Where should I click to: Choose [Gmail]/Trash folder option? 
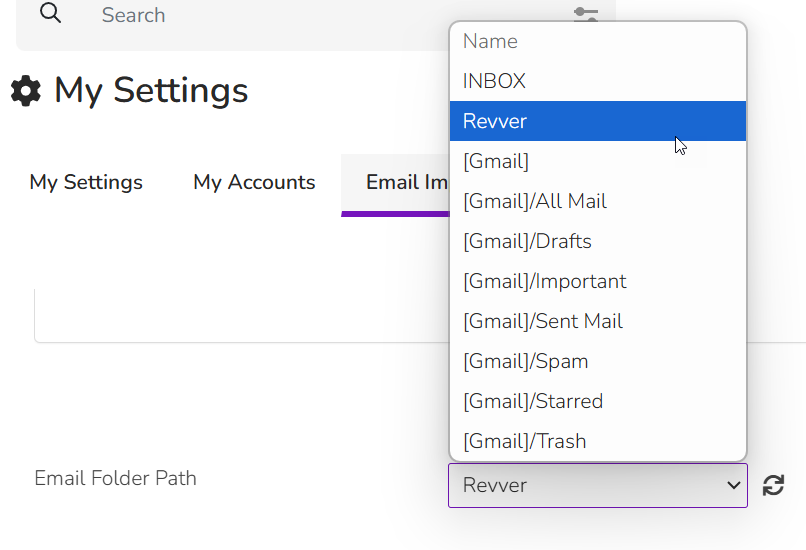click(x=598, y=442)
